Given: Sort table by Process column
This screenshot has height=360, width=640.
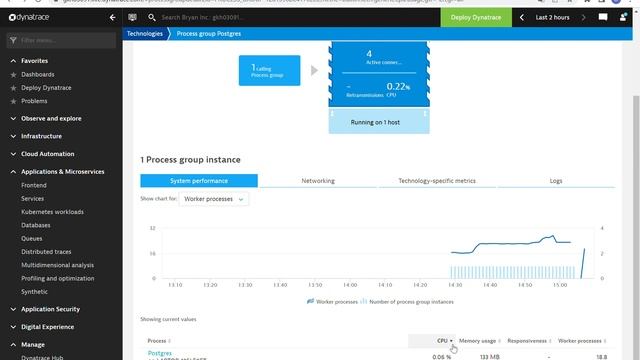Looking at the screenshot, I should (159, 341).
